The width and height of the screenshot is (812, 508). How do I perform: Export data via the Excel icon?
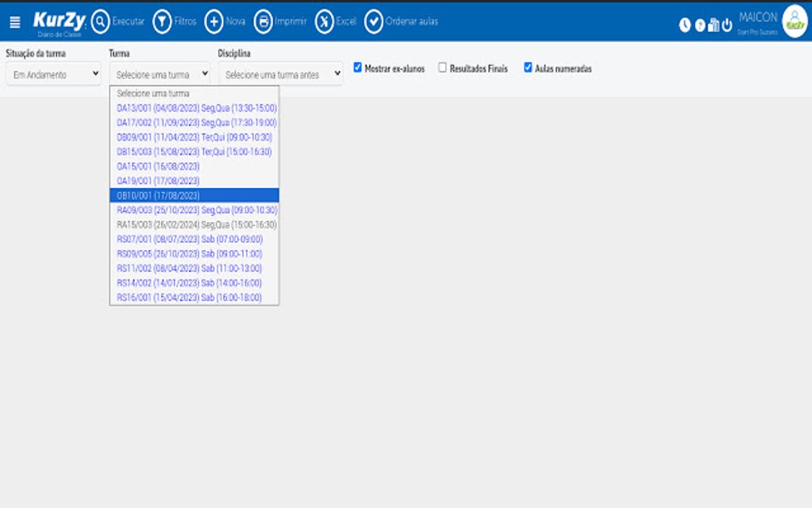tap(322, 21)
